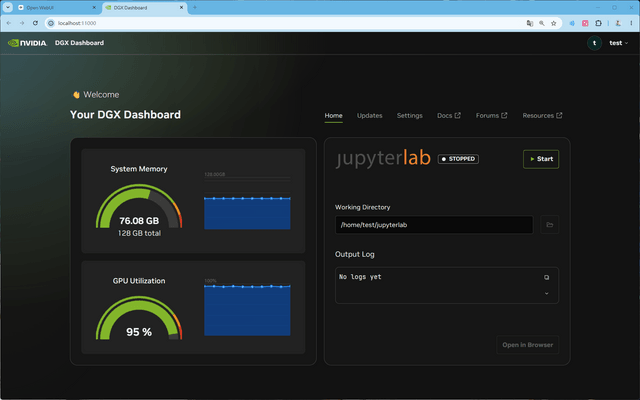Copy the output log with copy icon
The height and width of the screenshot is (400, 640).
point(547,278)
